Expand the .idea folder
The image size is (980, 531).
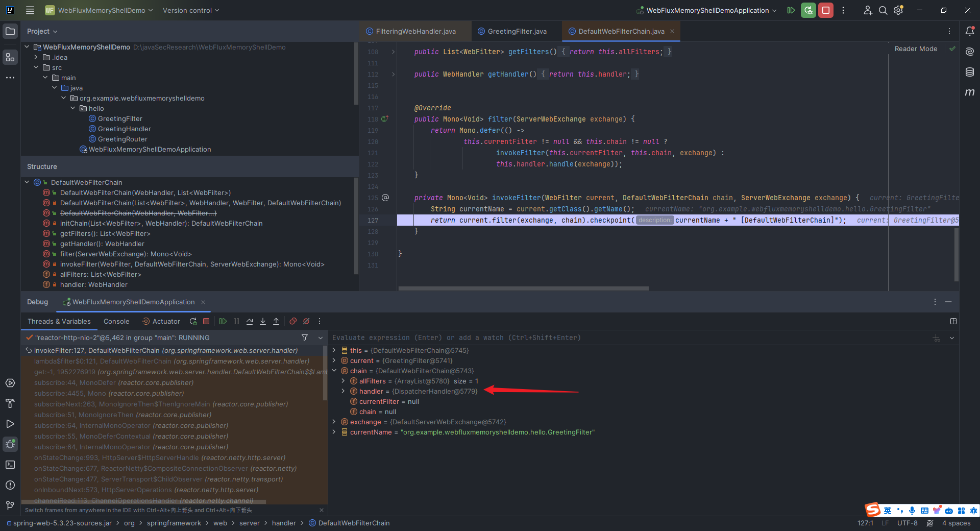pyautogui.click(x=36, y=57)
